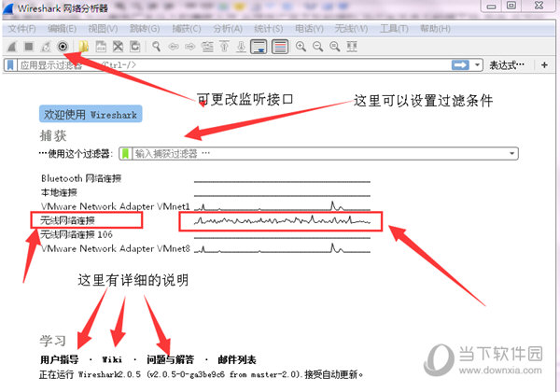The image size is (560, 392).
Task: Jump to last packet icon
Action: point(242,47)
